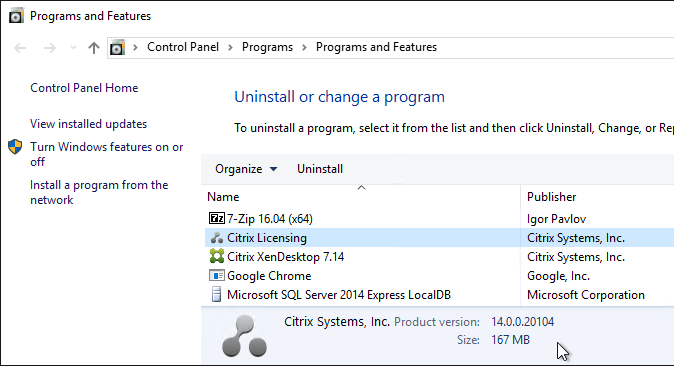
Task: Click the Forward arrow navigation icon
Action: coord(50,48)
